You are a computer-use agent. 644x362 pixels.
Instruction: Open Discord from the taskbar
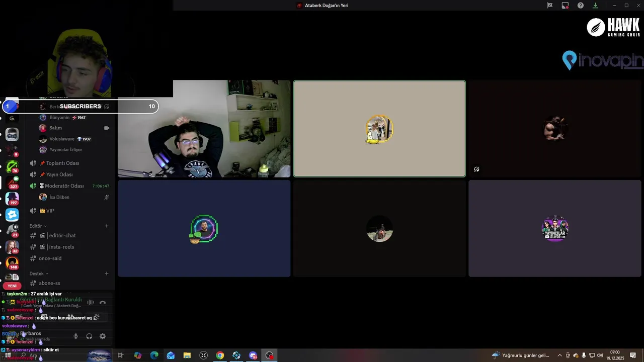point(253,355)
